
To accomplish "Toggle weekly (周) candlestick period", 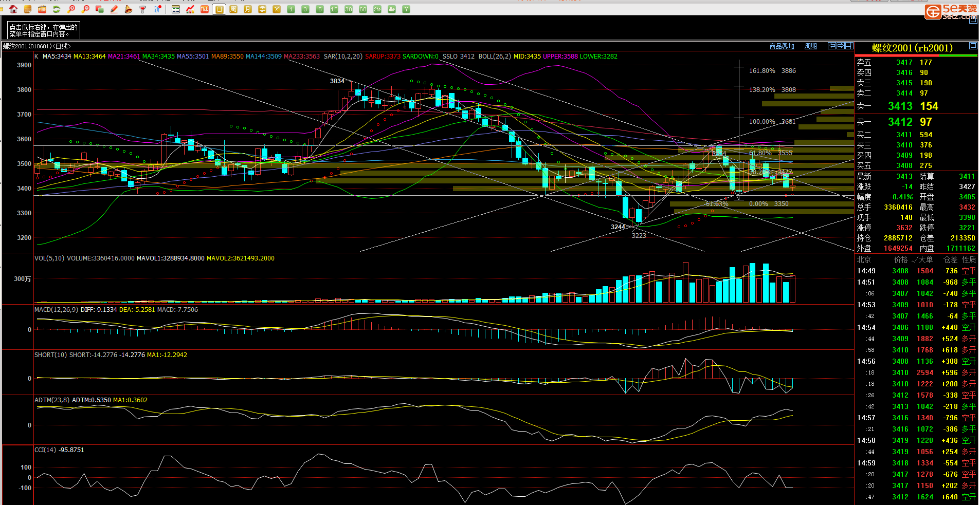I will coord(233,9).
